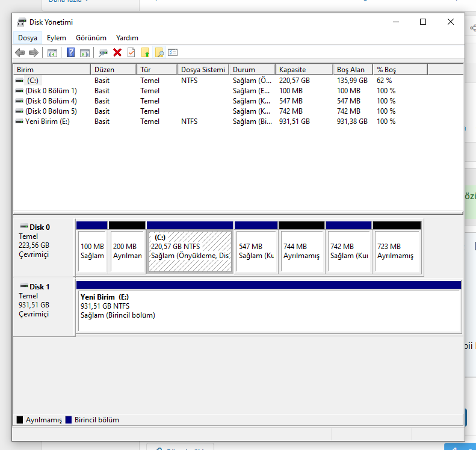This screenshot has width=476, height=450.
Task: Select the 547 MB Sağlam partition block
Action: (x=256, y=248)
